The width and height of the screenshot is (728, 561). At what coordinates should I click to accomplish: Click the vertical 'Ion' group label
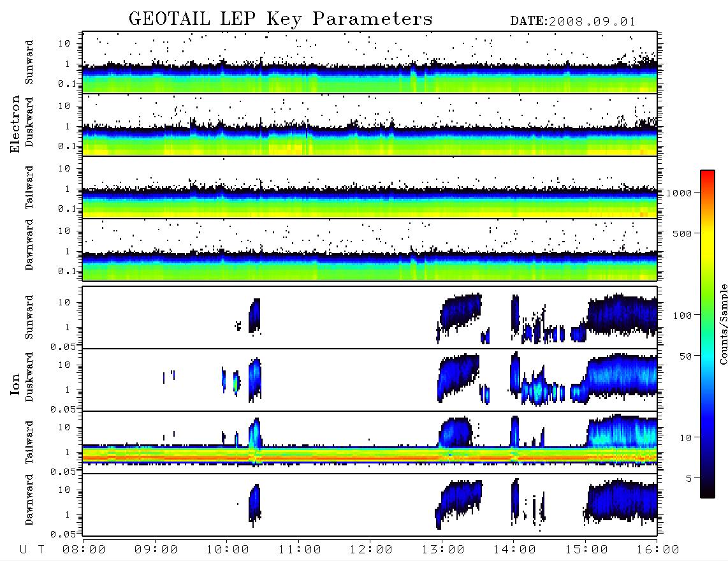(15, 384)
